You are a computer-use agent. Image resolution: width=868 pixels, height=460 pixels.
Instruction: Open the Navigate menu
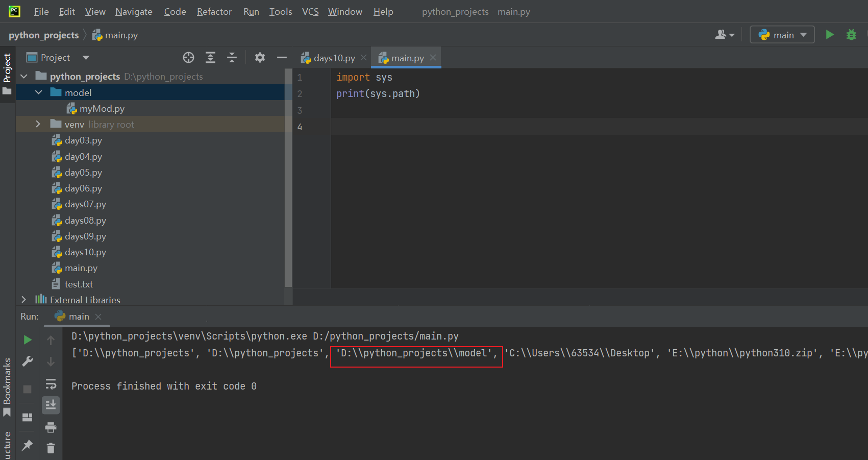click(x=134, y=11)
